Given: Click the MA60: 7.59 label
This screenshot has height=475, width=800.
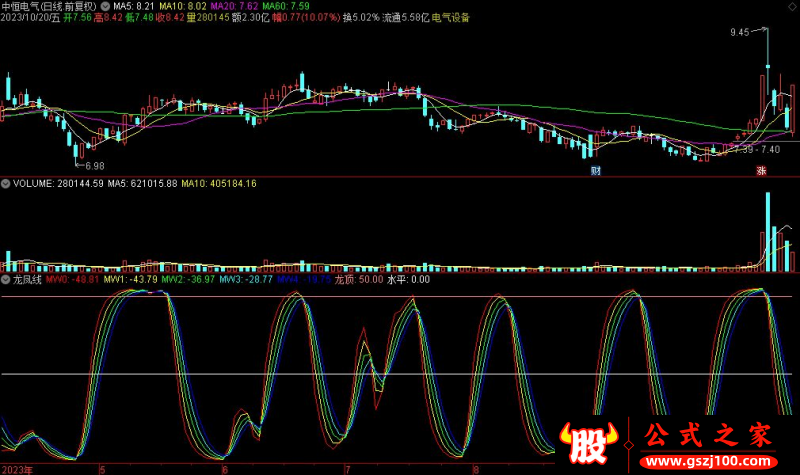Looking at the screenshot, I should click(286, 6).
